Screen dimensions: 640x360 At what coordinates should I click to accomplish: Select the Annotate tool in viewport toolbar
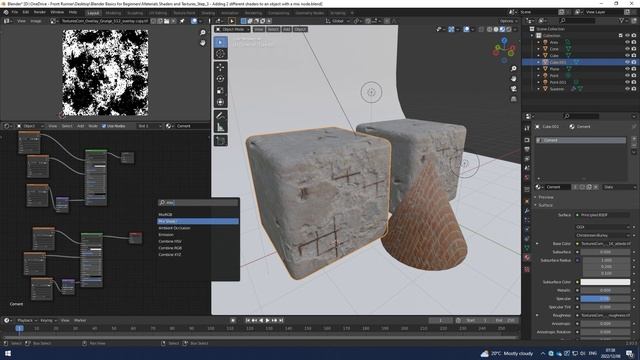[x=220, y=116]
